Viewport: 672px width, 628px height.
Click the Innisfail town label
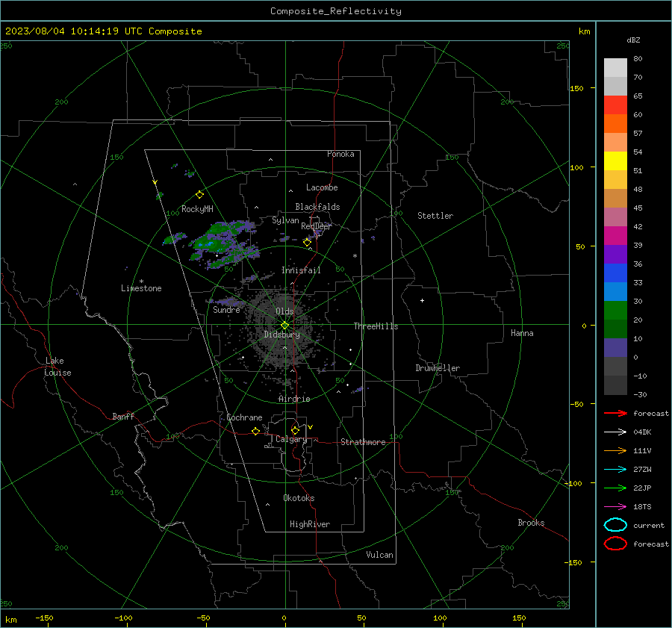(301, 270)
